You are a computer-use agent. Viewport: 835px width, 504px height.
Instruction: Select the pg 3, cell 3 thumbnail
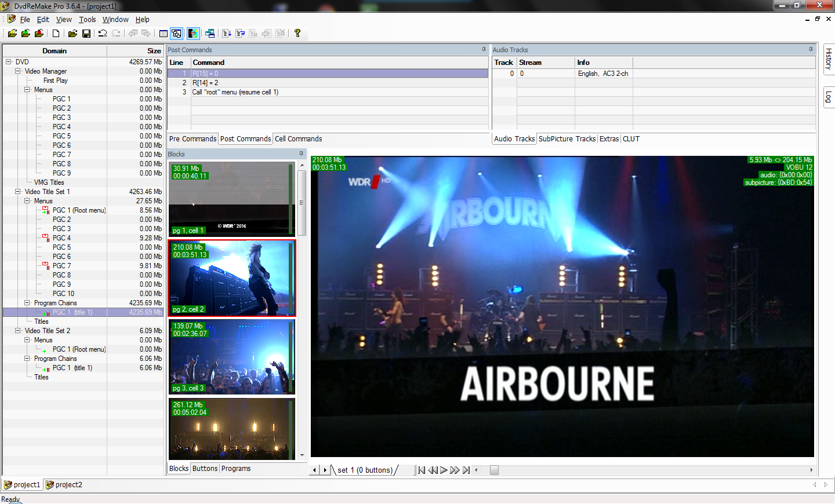[232, 357]
